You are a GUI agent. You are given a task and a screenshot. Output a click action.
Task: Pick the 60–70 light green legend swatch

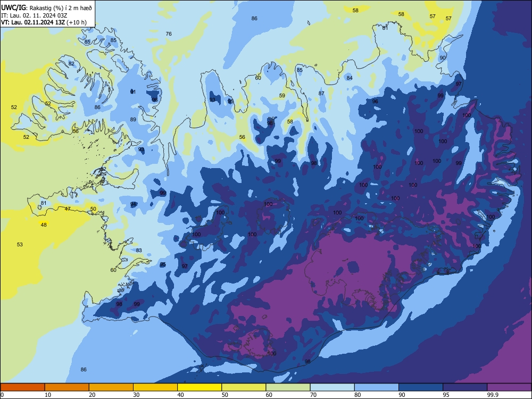[x=288, y=387]
